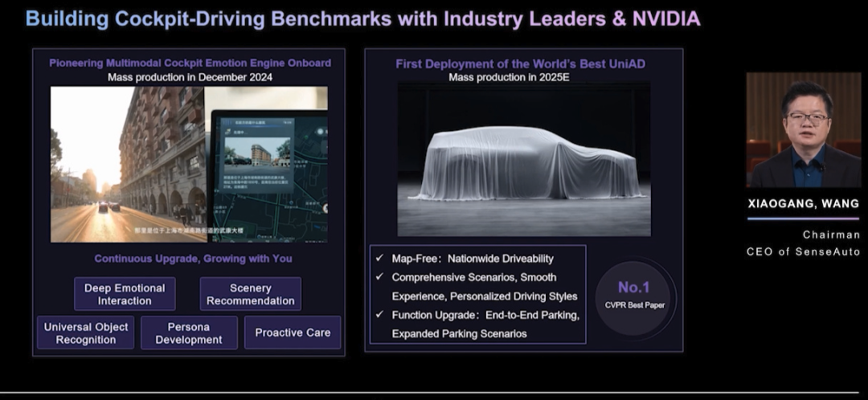Click the Deep Emotional Interaction box
The height and width of the screenshot is (400, 868).
click(x=125, y=294)
